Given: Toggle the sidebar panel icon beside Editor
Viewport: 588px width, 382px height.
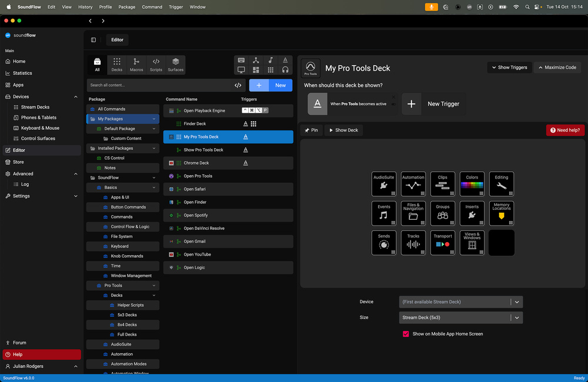Looking at the screenshot, I should (93, 40).
